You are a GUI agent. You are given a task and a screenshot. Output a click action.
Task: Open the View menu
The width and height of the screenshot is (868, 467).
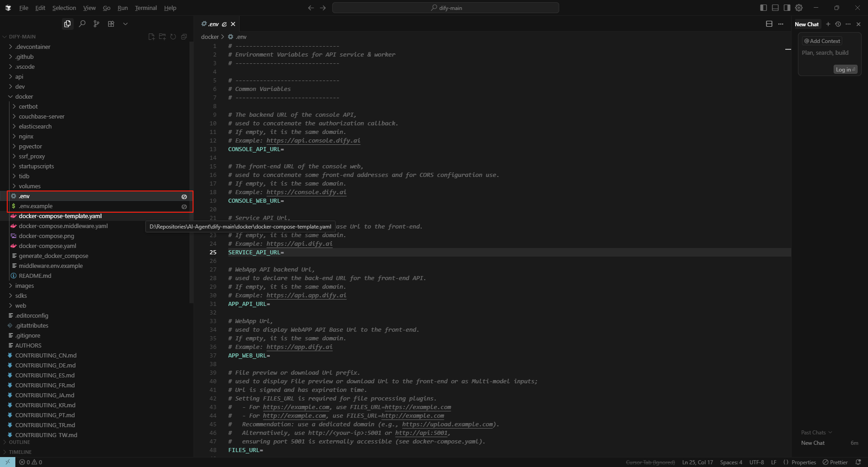point(90,8)
